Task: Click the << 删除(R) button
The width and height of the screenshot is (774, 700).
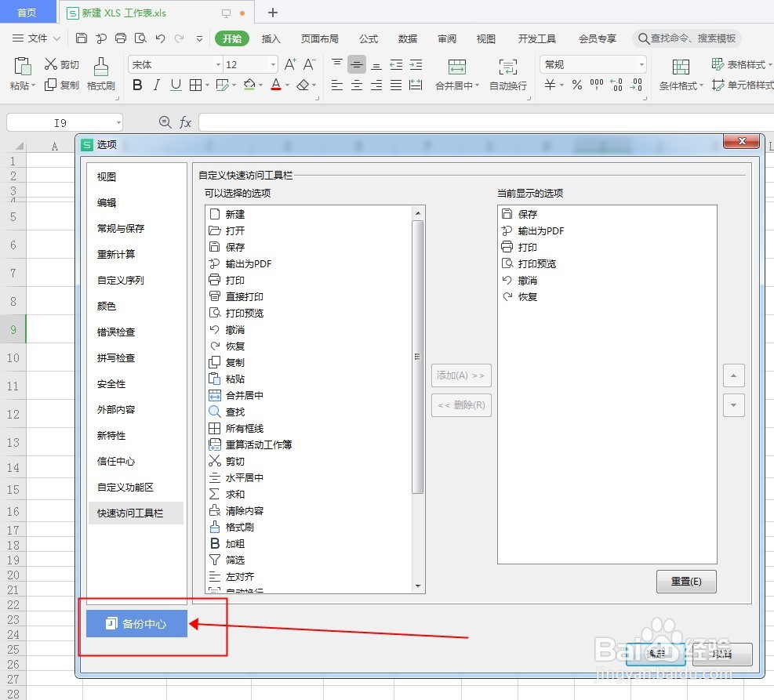Action: click(461, 405)
